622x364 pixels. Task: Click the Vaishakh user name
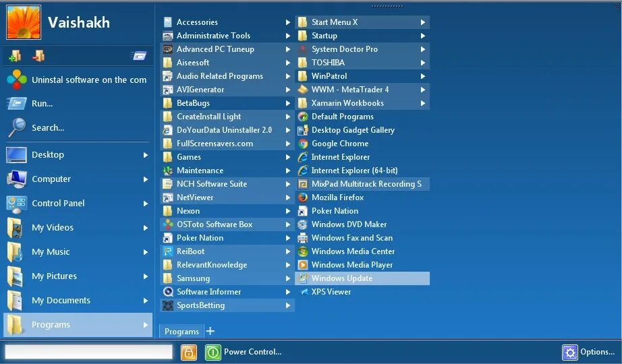coord(78,23)
